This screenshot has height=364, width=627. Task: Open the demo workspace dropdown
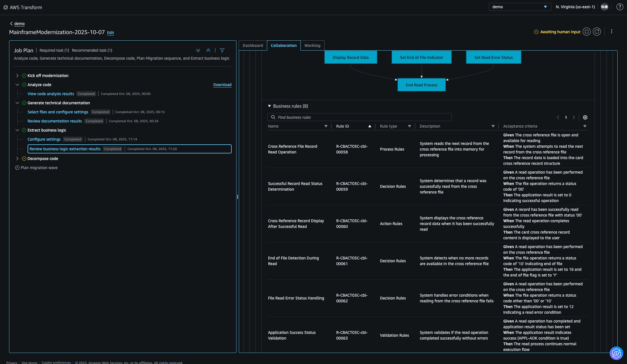[x=520, y=7]
